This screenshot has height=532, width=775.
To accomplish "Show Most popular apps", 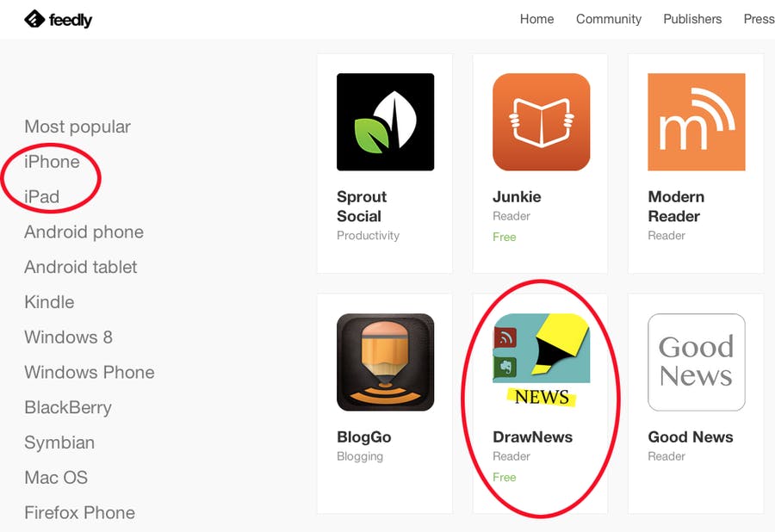I will 77,127.
